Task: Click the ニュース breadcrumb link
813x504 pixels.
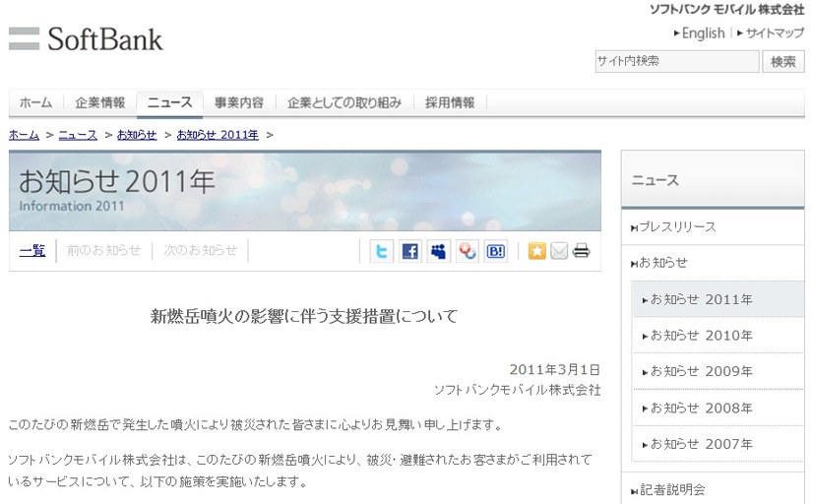Action: (x=78, y=135)
